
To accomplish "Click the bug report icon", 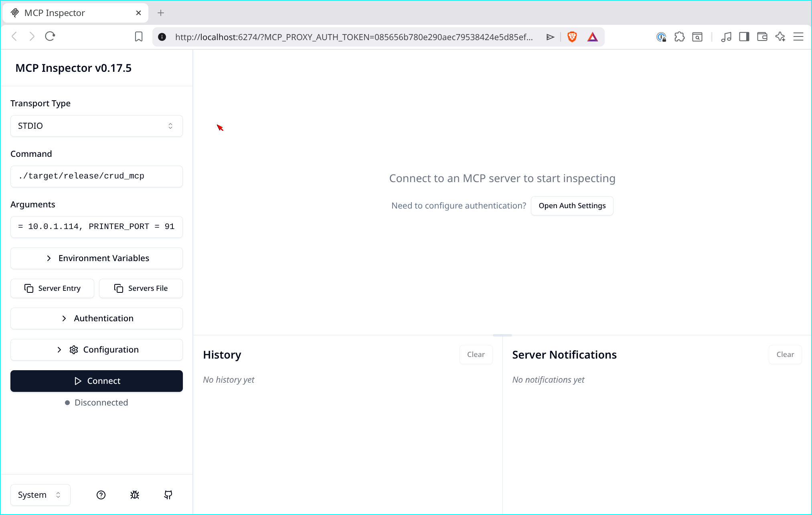I will (x=135, y=495).
